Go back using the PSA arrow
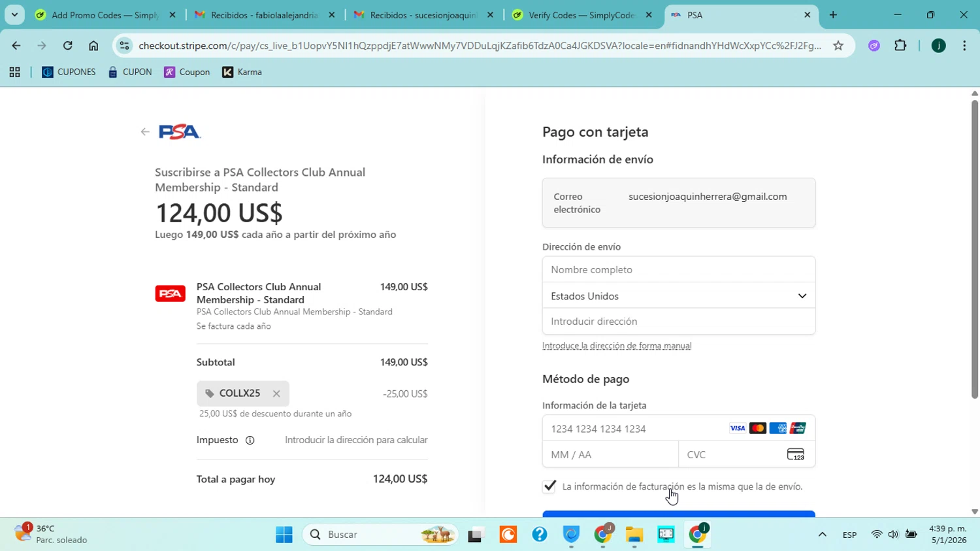Screen dimensions: 980x551 [145, 132]
